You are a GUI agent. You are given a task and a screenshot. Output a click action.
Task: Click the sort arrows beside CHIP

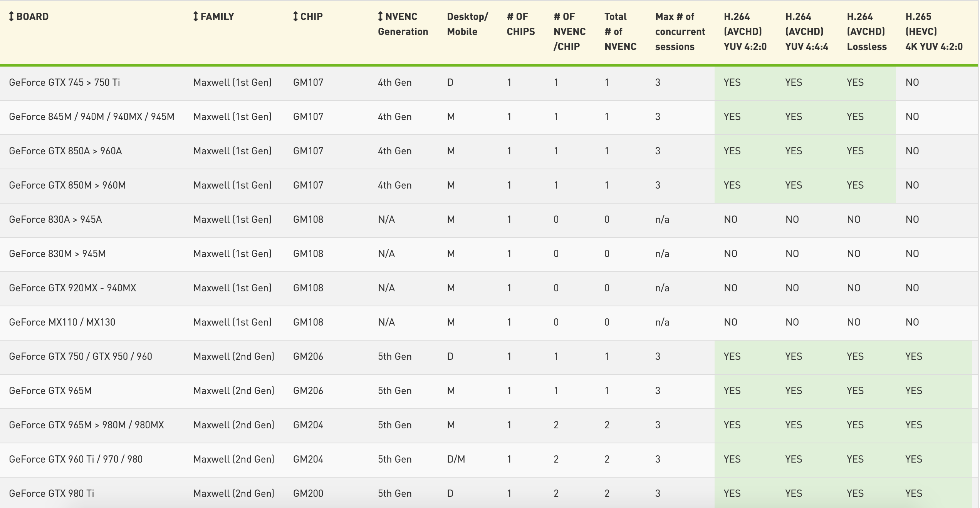[295, 17]
